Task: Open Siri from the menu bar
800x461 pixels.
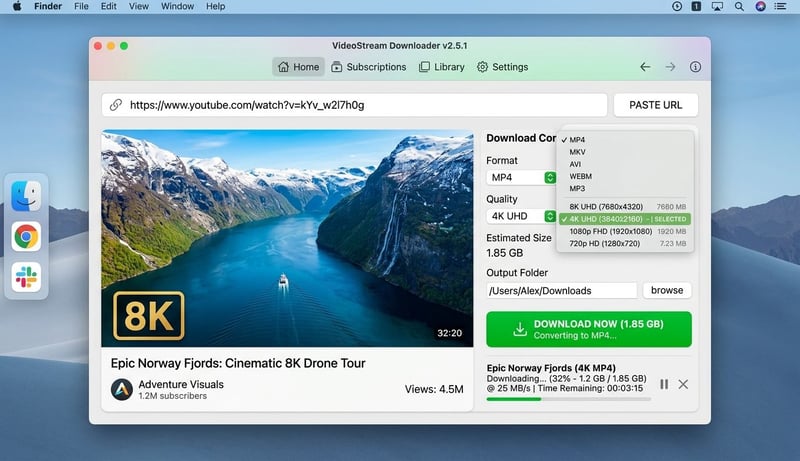Action: tap(760, 6)
